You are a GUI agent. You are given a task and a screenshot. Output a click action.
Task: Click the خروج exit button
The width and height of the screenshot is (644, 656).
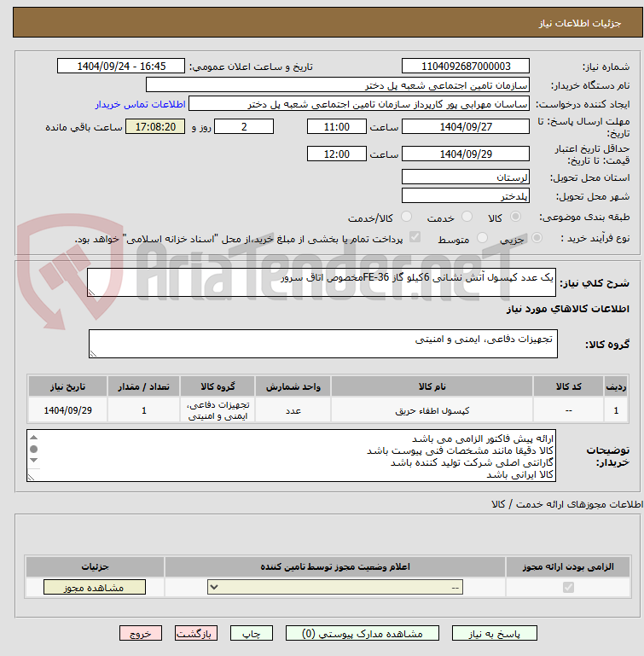pyautogui.click(x=141, y=634)
